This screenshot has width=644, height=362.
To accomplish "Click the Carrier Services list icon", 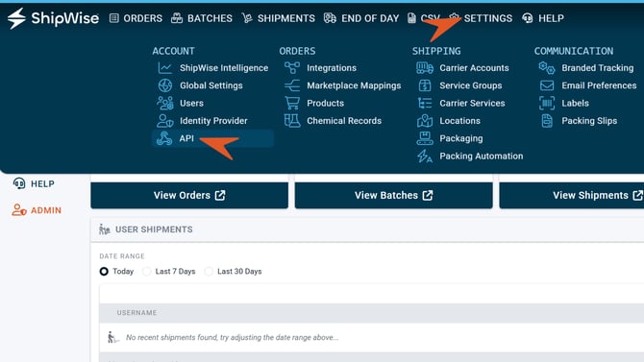I will pyautogui.click(x=425, y=103).
